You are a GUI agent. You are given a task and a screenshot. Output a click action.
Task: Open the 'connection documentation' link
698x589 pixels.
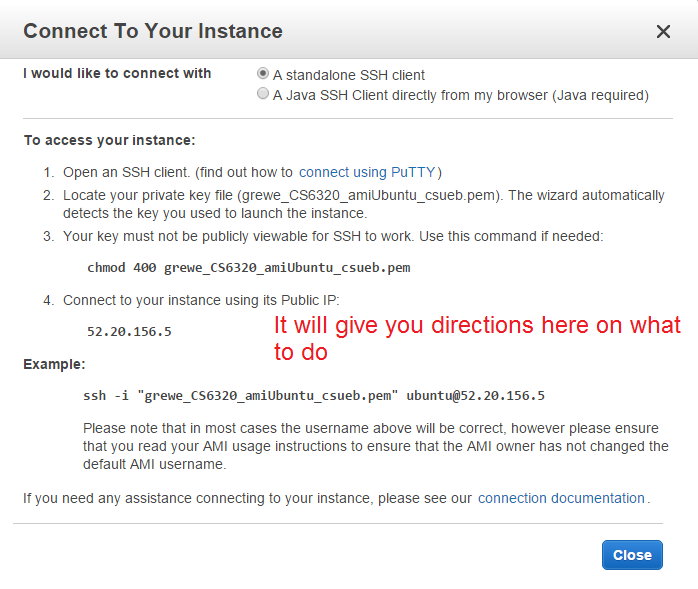[x=561, y=498]
